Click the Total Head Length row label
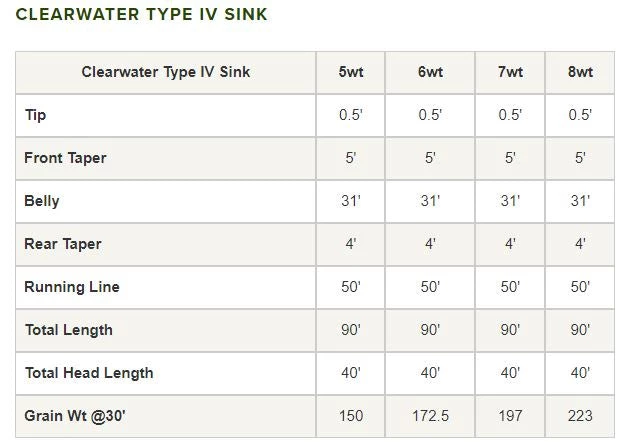 89,373
